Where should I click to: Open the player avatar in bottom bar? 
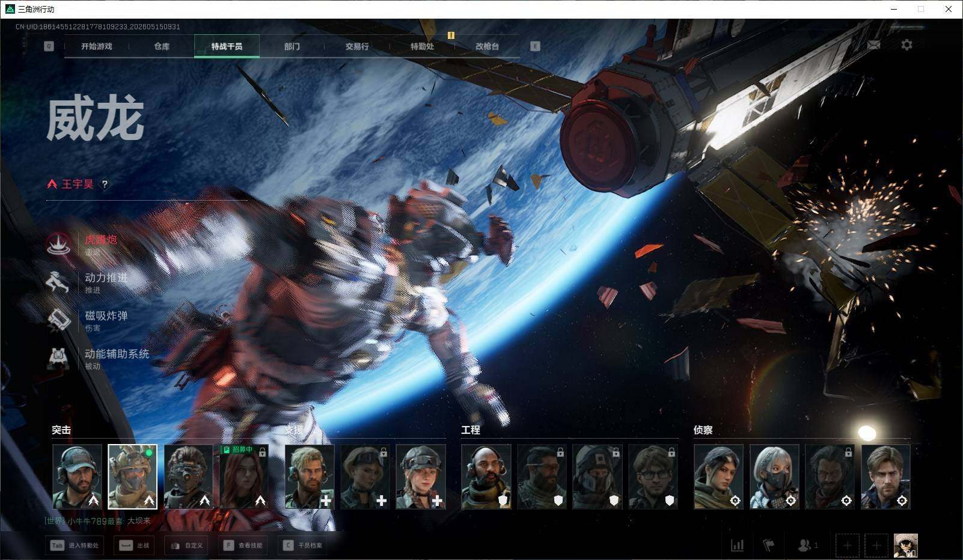coord(906,546)
